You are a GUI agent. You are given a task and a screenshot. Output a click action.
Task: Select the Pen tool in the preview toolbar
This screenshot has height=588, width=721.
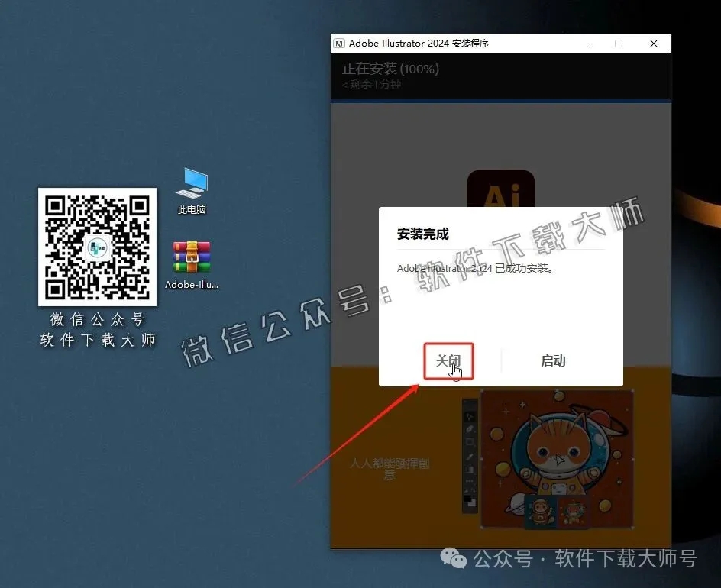tap(469, 429)
